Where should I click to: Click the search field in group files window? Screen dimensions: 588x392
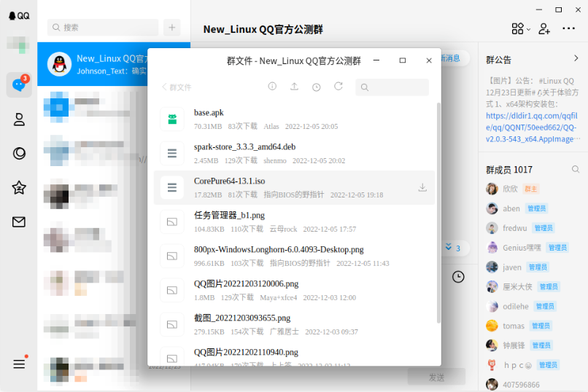392,87
